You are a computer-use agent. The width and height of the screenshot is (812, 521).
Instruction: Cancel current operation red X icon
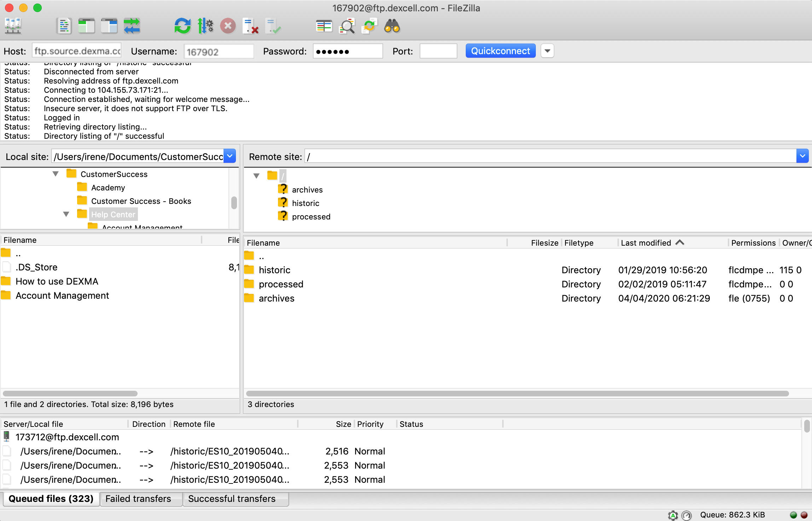coord(228,26)
